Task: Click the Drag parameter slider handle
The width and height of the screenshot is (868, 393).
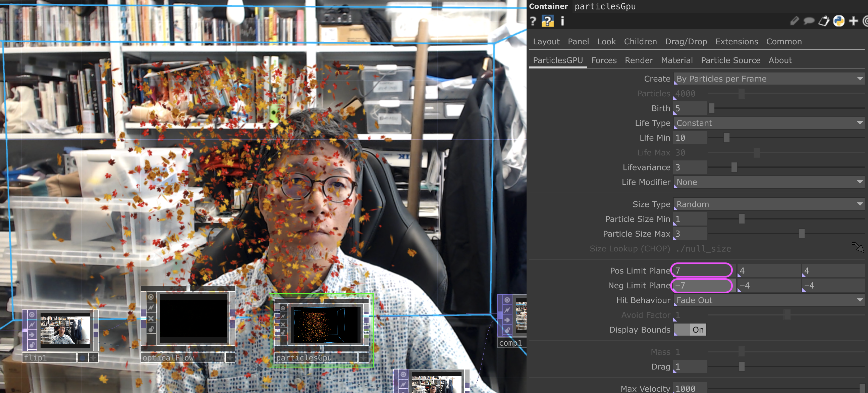Action: (x=741, y=367)
